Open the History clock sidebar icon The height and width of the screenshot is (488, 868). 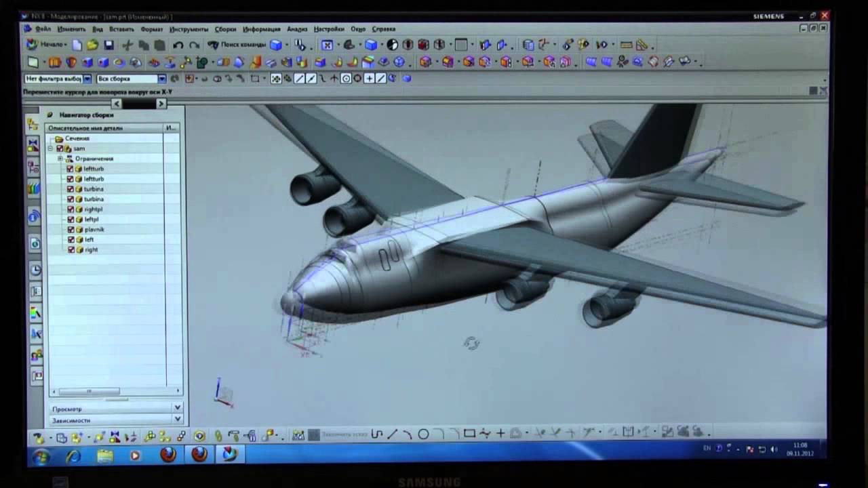coord(35,270)
